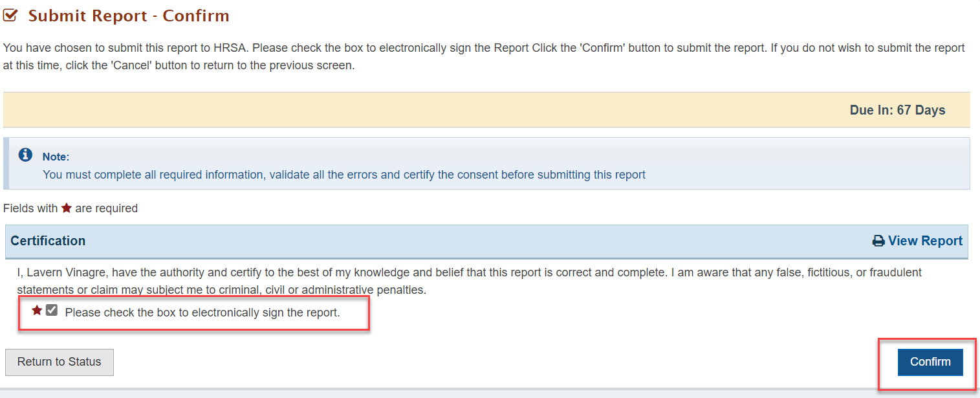Click the check icon next to Submit Report title
980x398 pixels.
(10, 16)
